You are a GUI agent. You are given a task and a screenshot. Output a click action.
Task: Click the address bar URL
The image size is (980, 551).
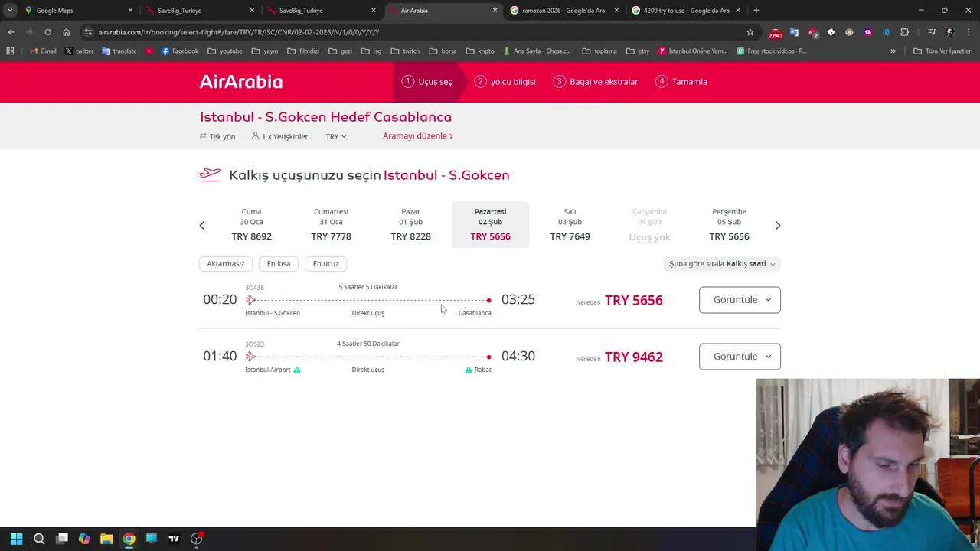(239, 32)
